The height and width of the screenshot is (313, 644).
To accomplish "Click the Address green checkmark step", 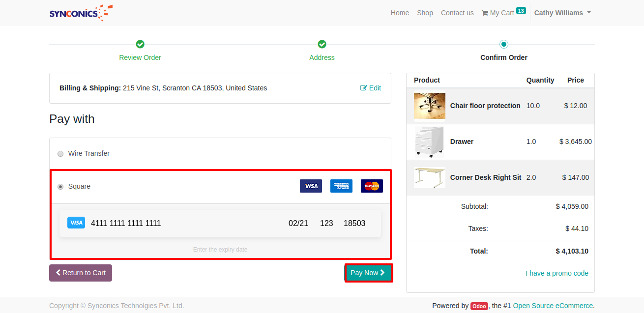I will [x=322, y=44].
